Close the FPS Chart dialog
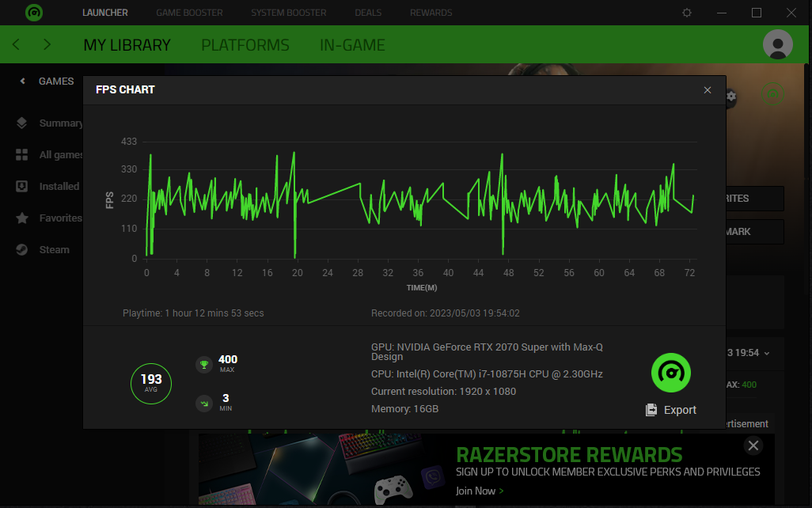 pyautogui.click(x=708, y=90)
